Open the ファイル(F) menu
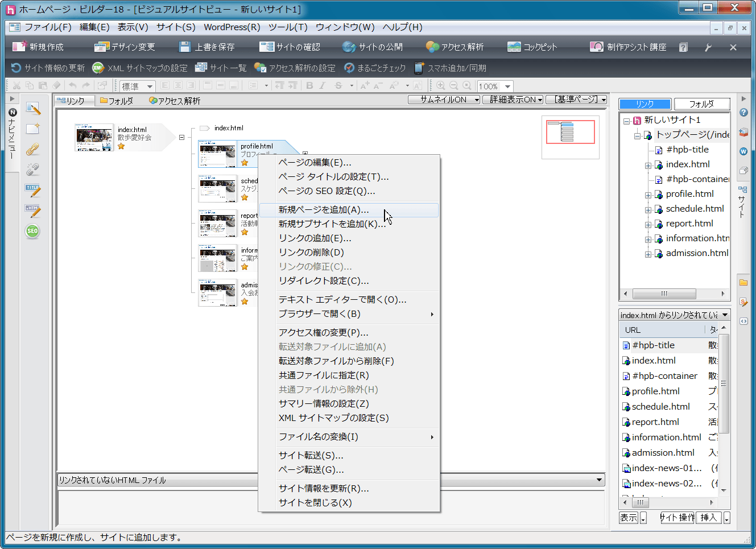The height and width of the screenshot is (549, 756). (48, 27)
